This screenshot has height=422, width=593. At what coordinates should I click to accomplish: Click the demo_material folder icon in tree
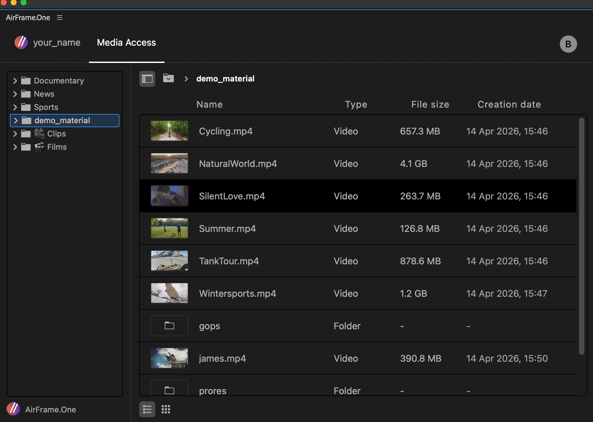pos(26,120)
